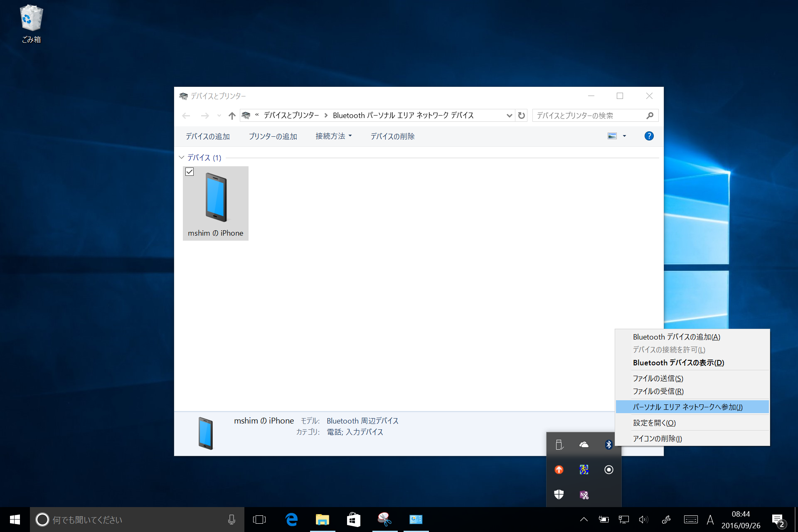Open Windows Defender shield tray icon
This screenshot has width=798, height=532.
coord(559,495)
